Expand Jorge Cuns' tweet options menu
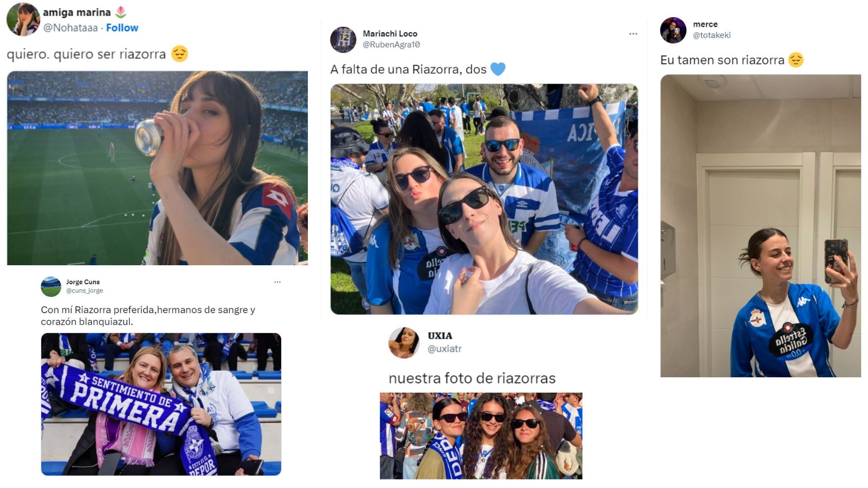The height and width of the screenshot is (488, 868). click(278, 281)
